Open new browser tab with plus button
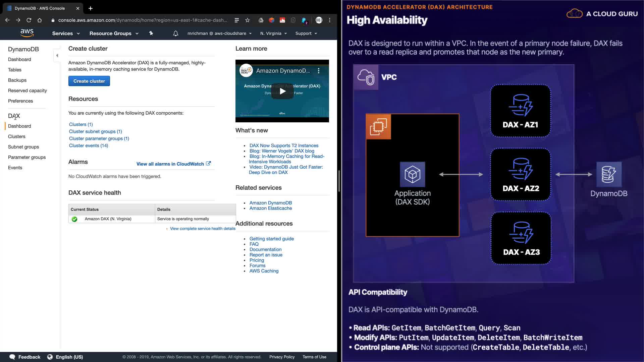 tap(91, 8)
